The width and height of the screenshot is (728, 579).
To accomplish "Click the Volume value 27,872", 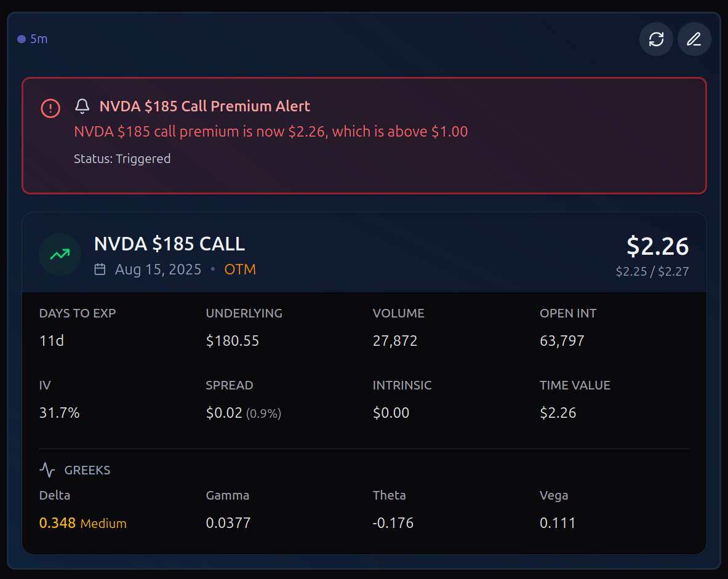I will (x=395, y=341).
